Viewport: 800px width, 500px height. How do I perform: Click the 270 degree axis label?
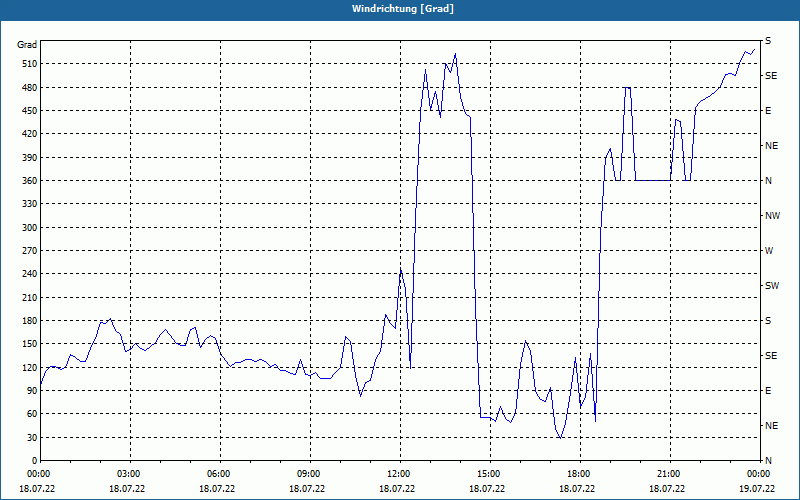click(30, 251)
